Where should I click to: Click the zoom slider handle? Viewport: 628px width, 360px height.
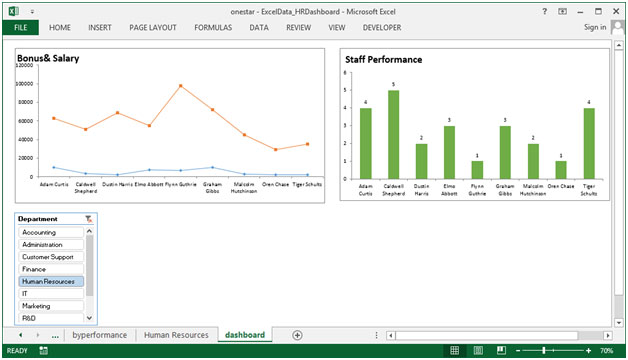[x=543, y=350]
